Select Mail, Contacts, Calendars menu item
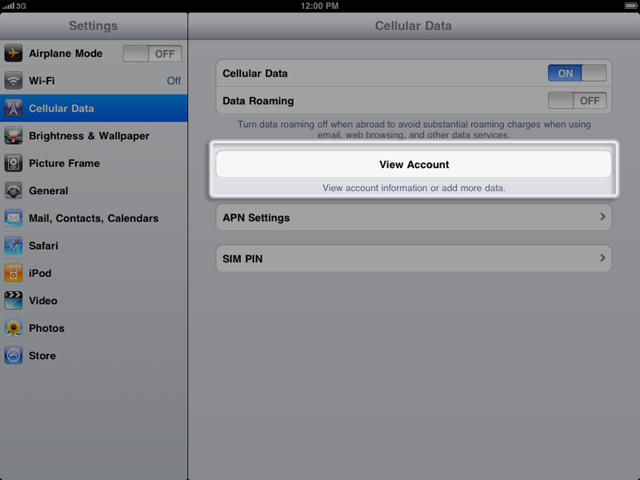 93,218
